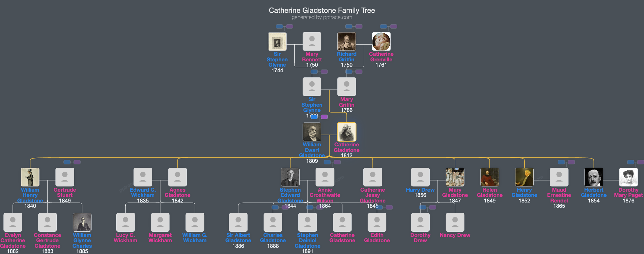Expand purple pill above Maud Ernestine Rendel
The height and width of the screenshot is (254, 644).
(571, 162)
